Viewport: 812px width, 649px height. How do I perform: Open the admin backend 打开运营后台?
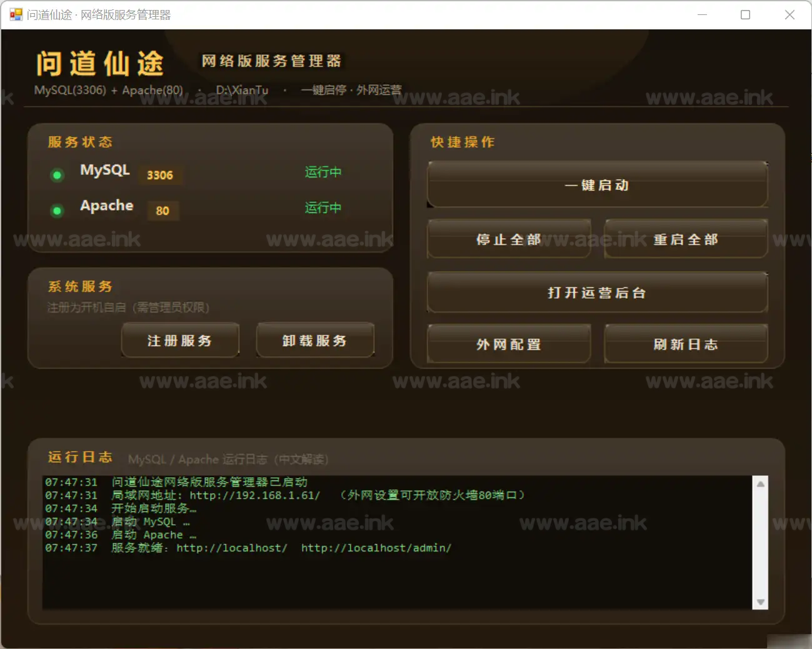597,292
